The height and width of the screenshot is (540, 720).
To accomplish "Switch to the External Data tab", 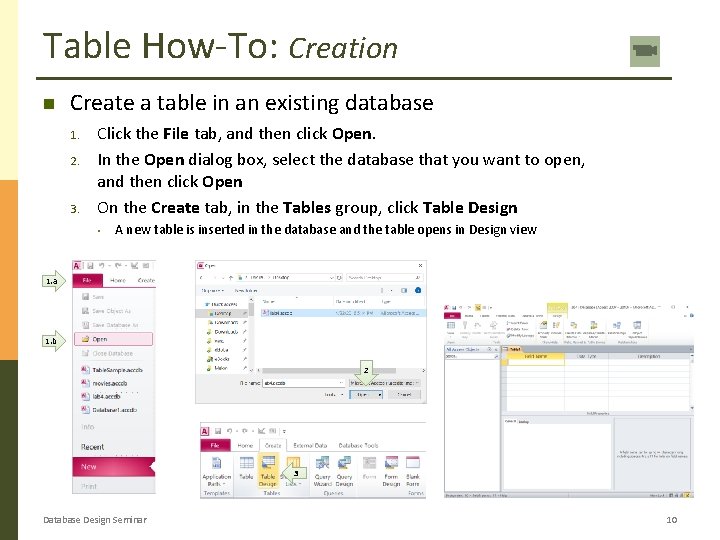I will click(310, 445).
